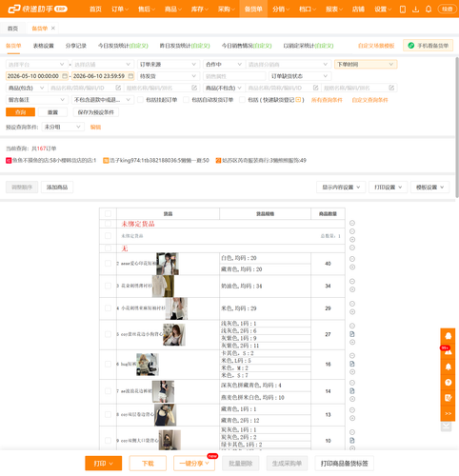This screenshot has height=476, width=459.
Task: Open calendar icon for end date 2026-06-10
Action: click(x=130, y=76)
